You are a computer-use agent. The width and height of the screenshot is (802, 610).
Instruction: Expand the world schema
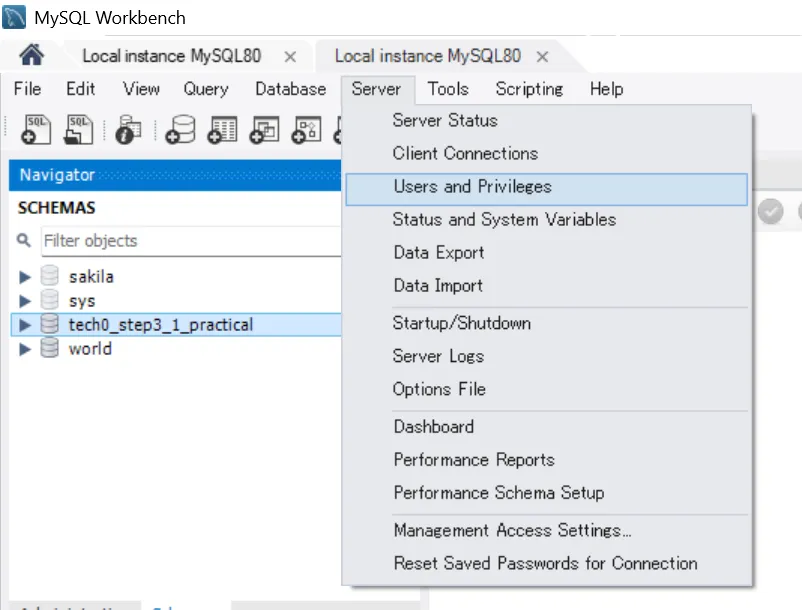[x=24, y=349]
